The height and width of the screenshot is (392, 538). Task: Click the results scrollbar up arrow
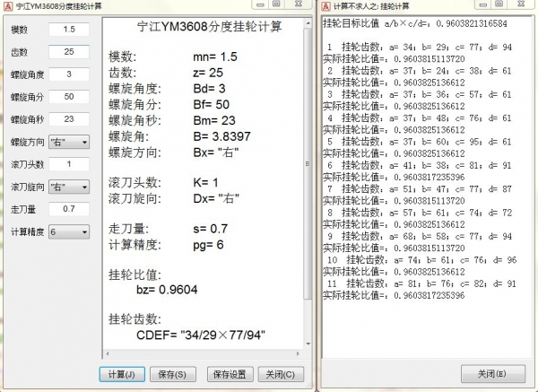pyautogui.click(x=308, y=23)
